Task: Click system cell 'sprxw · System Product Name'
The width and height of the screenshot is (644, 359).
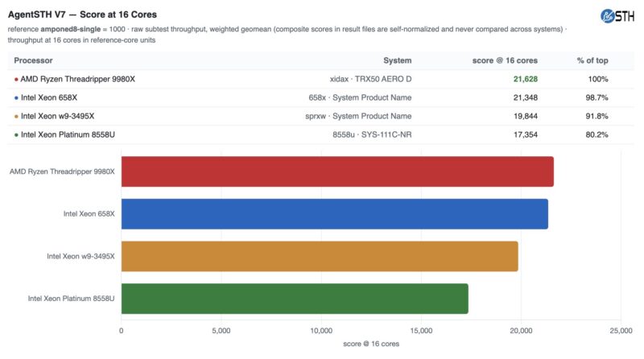Action: (x=358, y=116)
